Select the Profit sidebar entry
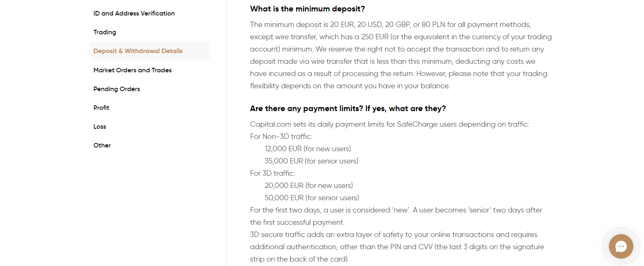This screenshot has width=644, height=266. tap(101, 107)
